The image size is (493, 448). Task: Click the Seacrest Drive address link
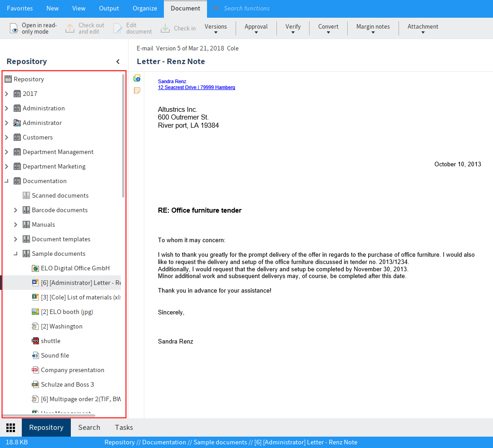(x=196, y=87)
